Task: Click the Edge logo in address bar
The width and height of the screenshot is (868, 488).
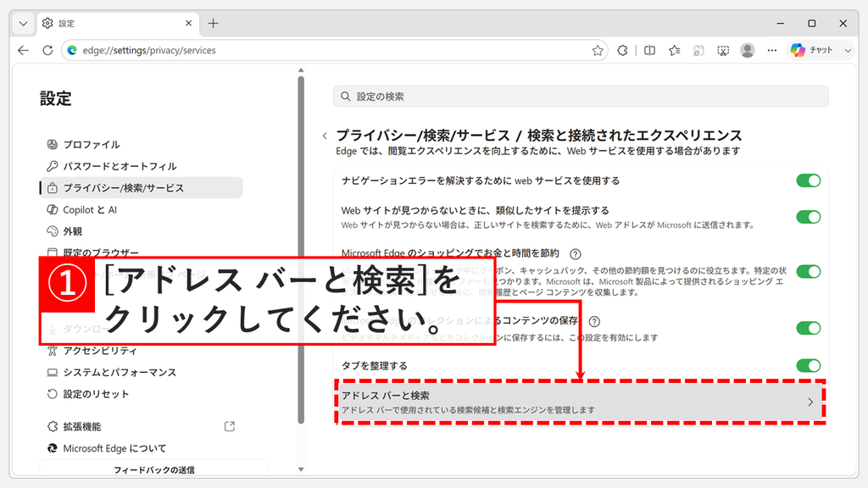Action: pyautogui.click(x=72, y=50)
